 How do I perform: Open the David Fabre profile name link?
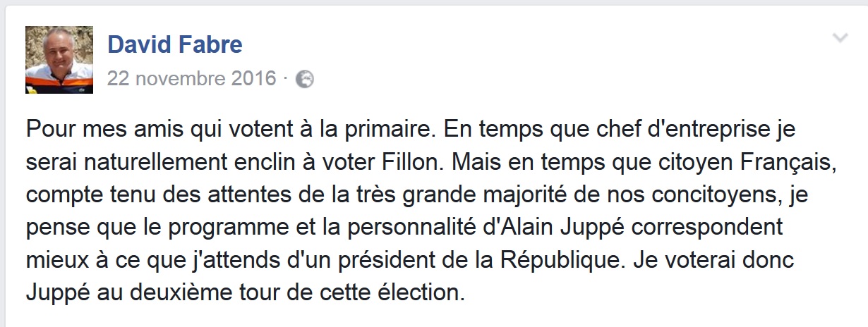click(x=174, y=45)
